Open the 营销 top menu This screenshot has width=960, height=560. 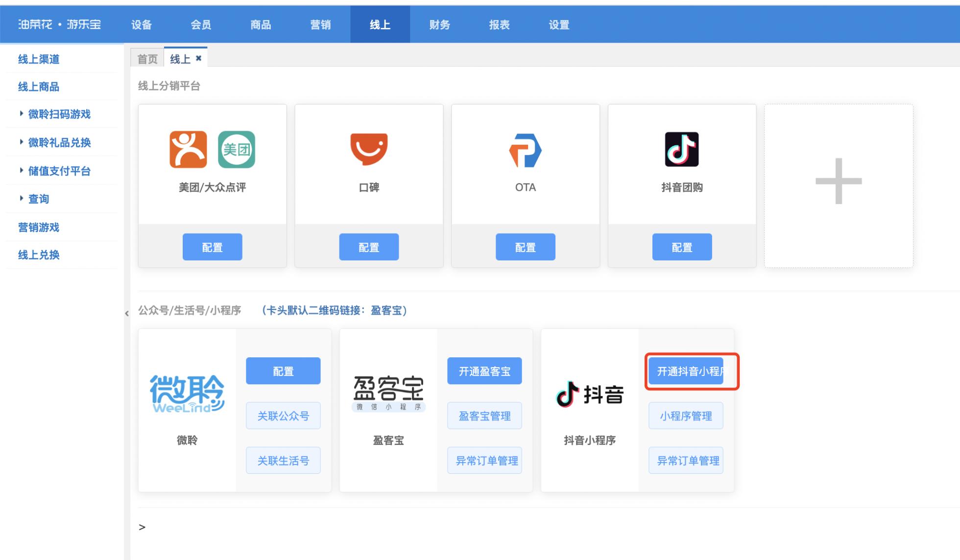pos(320,24)
